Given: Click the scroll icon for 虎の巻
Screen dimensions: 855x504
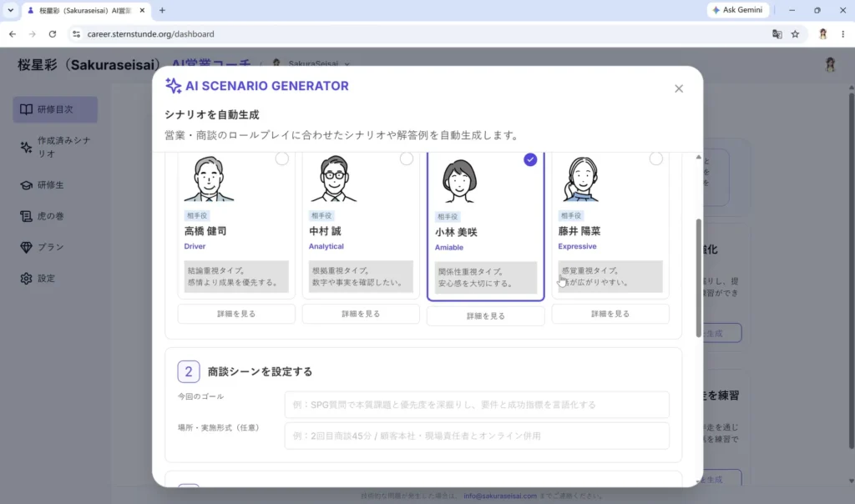Looking at the screenshot, I should pos(26,216).
